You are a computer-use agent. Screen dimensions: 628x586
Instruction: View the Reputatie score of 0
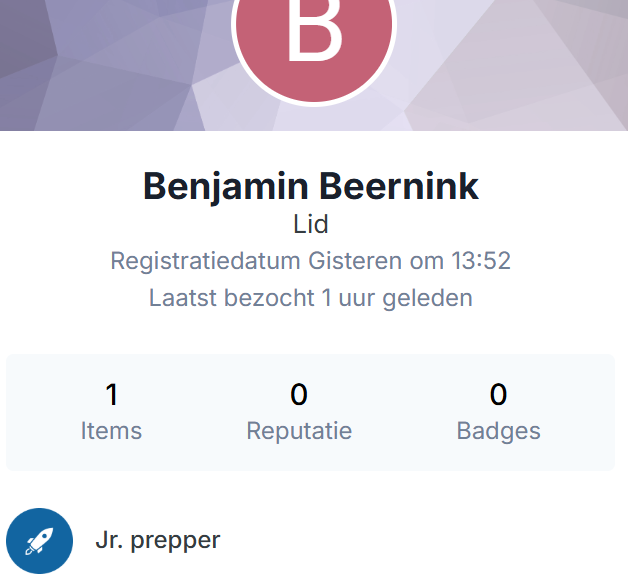point(299,395)
